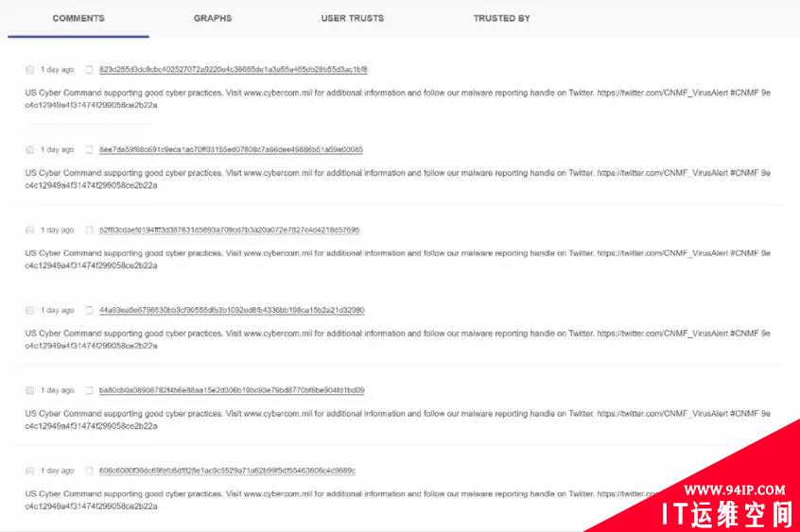Click calendar icon beside hash 44a93ea6
The image size is (800, 532).
(x=30, y=310)
